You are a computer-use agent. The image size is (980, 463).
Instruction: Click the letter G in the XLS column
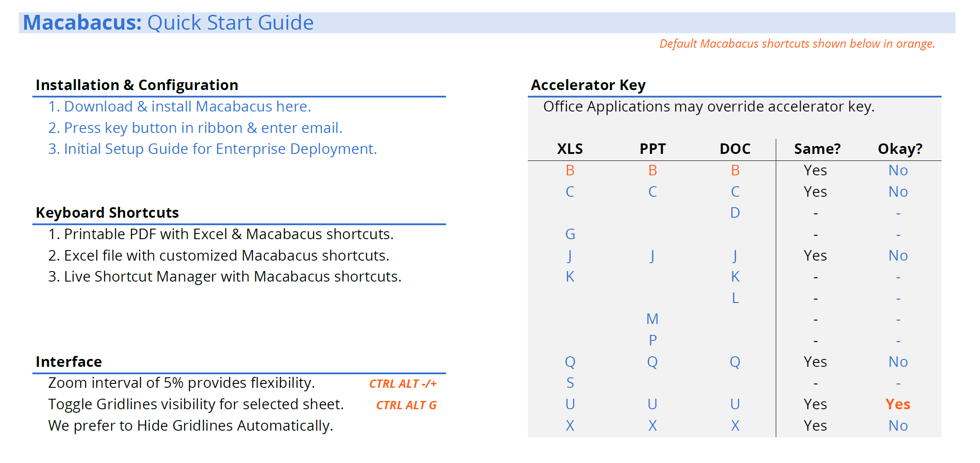click(570, 234)
